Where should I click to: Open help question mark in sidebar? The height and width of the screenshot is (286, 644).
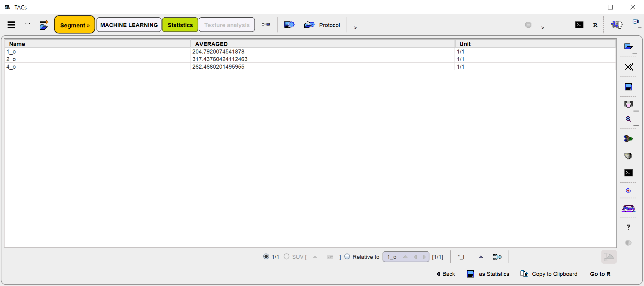(629, 227)
